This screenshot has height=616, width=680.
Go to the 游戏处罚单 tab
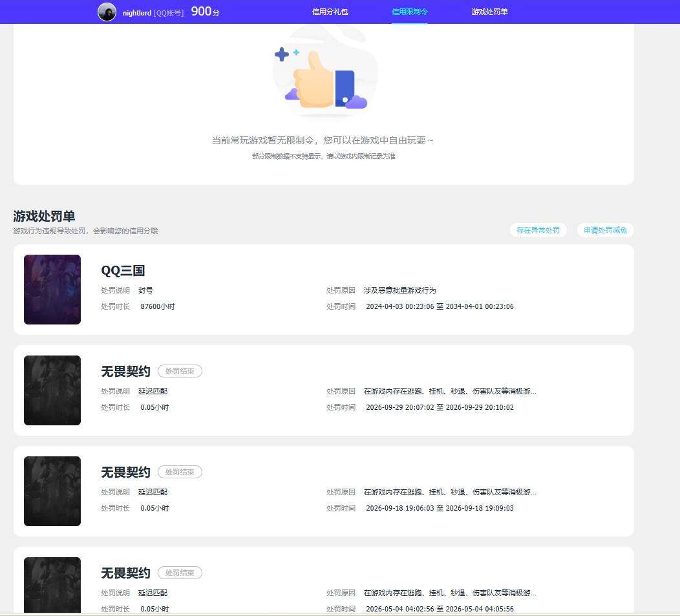(x=489, y=12)
